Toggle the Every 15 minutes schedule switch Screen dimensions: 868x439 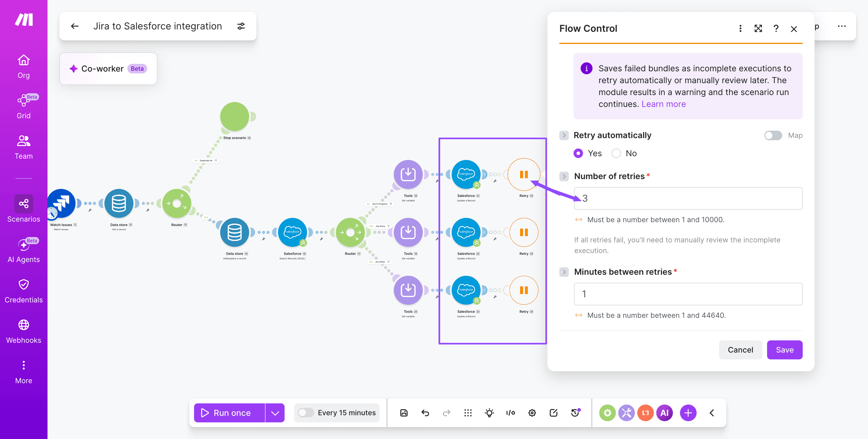click(x=306, y=413)
